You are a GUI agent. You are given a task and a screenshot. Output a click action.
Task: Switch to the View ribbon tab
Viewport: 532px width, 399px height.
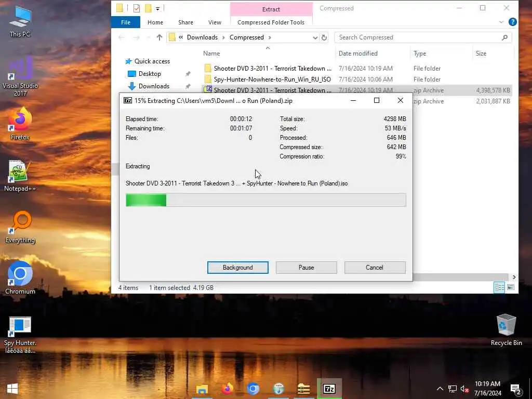(x=215, y=22)
